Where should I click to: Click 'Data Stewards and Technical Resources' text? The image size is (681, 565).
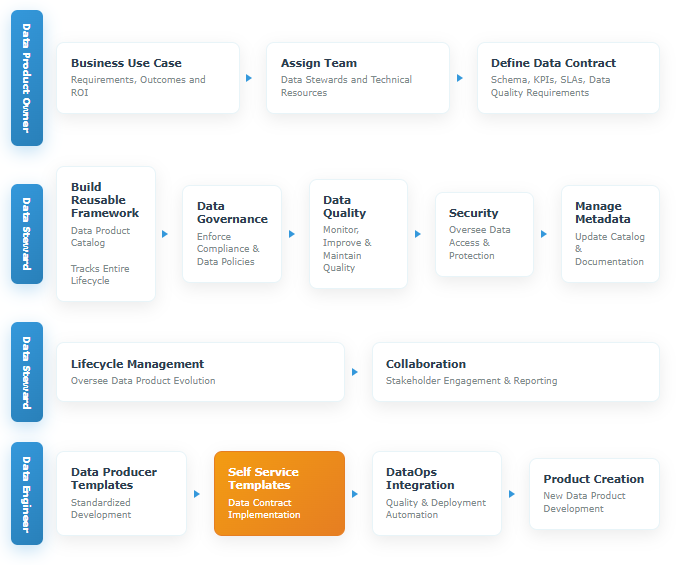point(346,86)
